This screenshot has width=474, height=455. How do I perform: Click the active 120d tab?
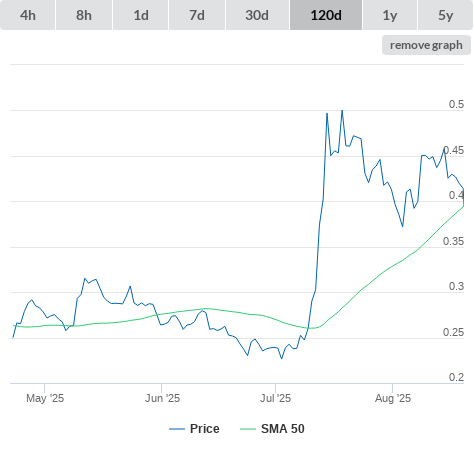pos(326,15)
